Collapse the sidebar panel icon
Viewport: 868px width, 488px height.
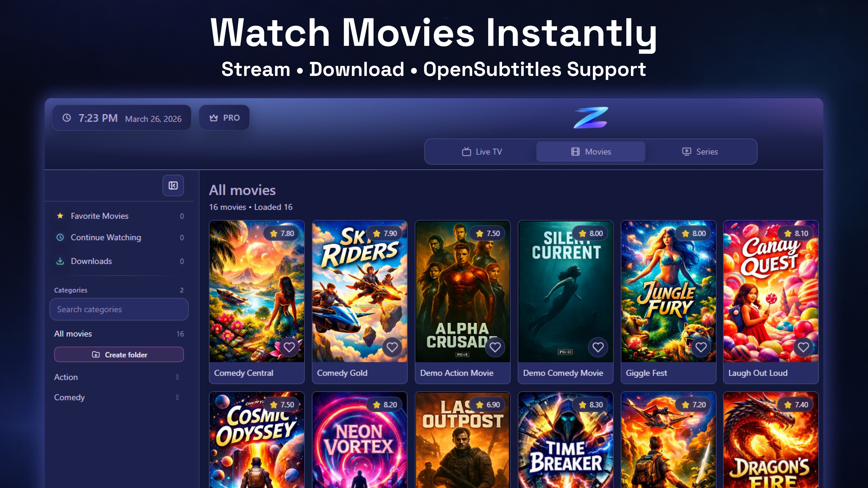173,185
